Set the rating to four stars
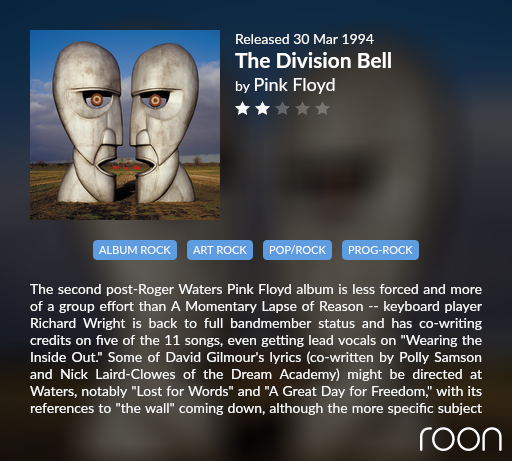Viewport: 512px width, 461px height. (302, 109)
